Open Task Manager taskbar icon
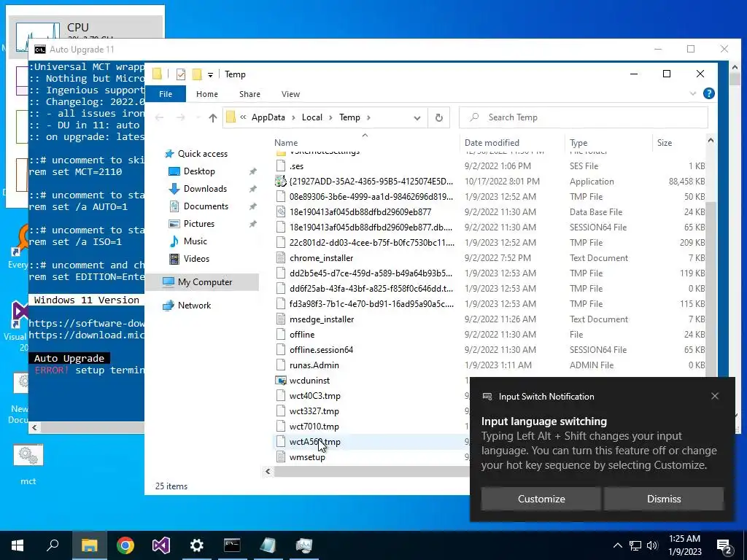Image resolution: width=747 pixels, height=560 pixels. pyautogui.click(x=303, y=545)
